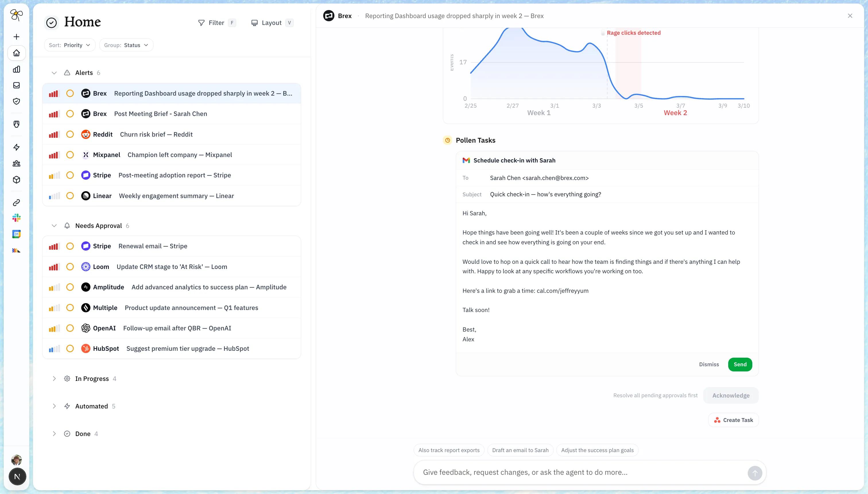Toggle status circle for Reddit churn risk
This screenshot has width=868, height=494.
point(70,134)
